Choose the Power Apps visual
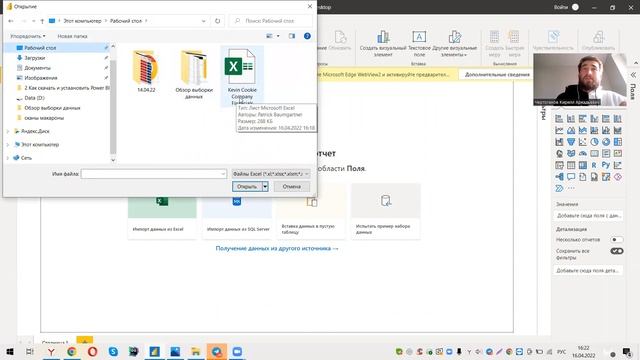Image resolution: width=640 pixels, height=360 pixels. coord(618,177)
